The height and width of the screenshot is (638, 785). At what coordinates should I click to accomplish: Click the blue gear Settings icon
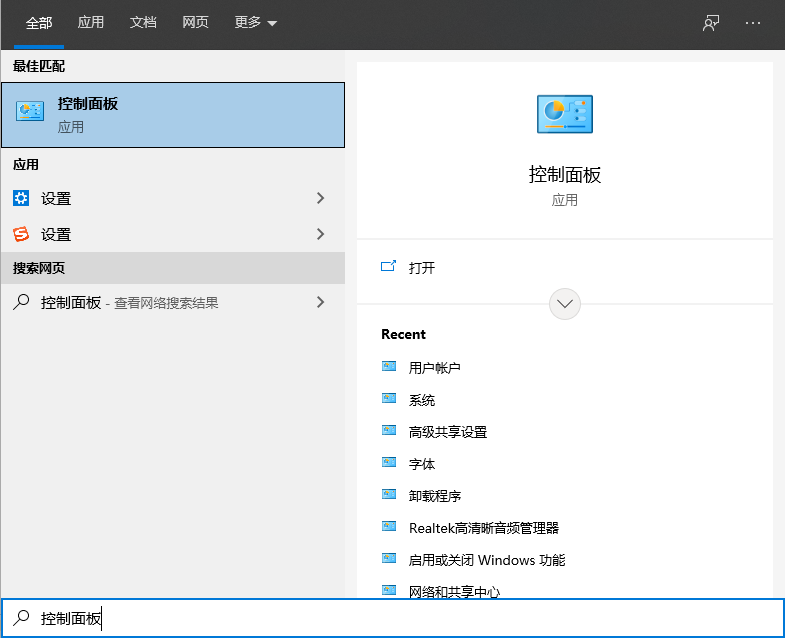coord(21,198)
